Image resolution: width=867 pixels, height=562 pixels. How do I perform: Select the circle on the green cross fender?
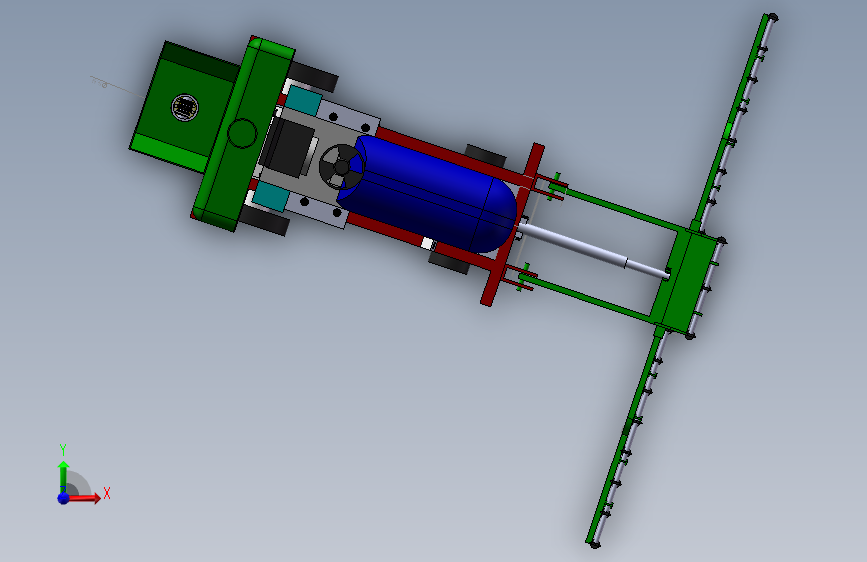(242, 133)
